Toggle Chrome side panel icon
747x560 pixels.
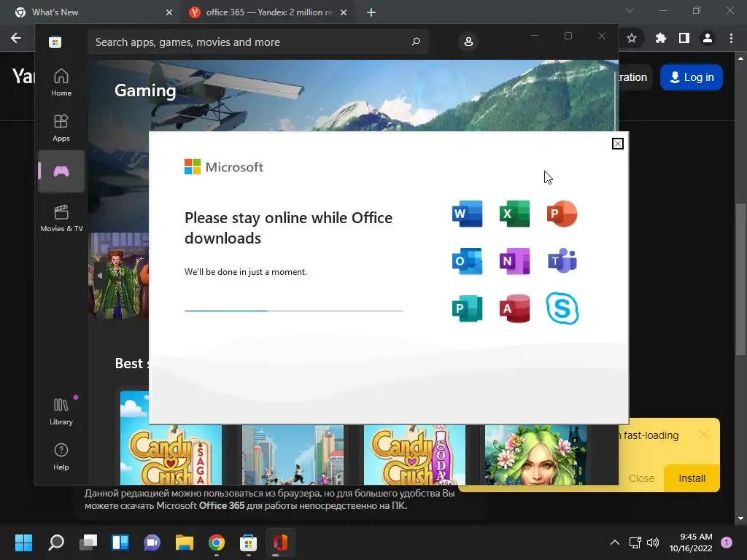tap(684, 38)
